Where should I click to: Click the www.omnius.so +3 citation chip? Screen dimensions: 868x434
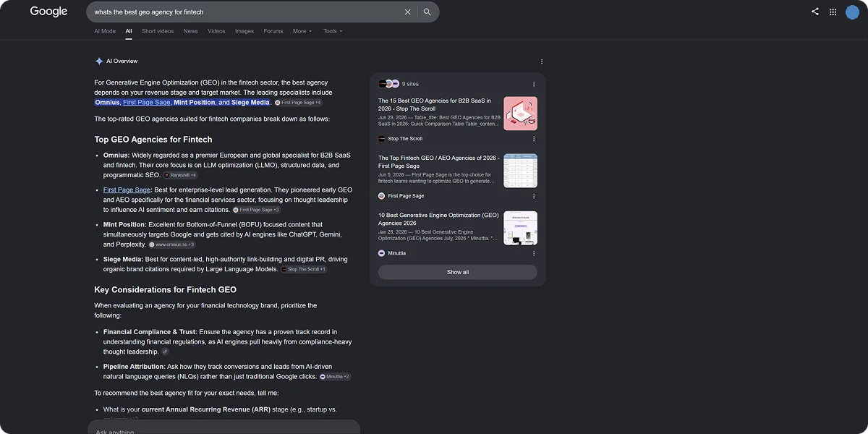point(171,244)
